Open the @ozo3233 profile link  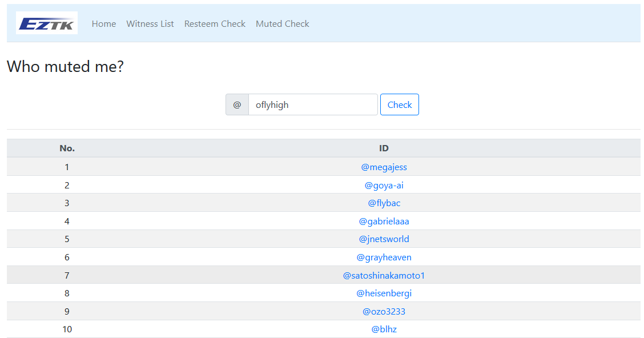click(384, 311)
